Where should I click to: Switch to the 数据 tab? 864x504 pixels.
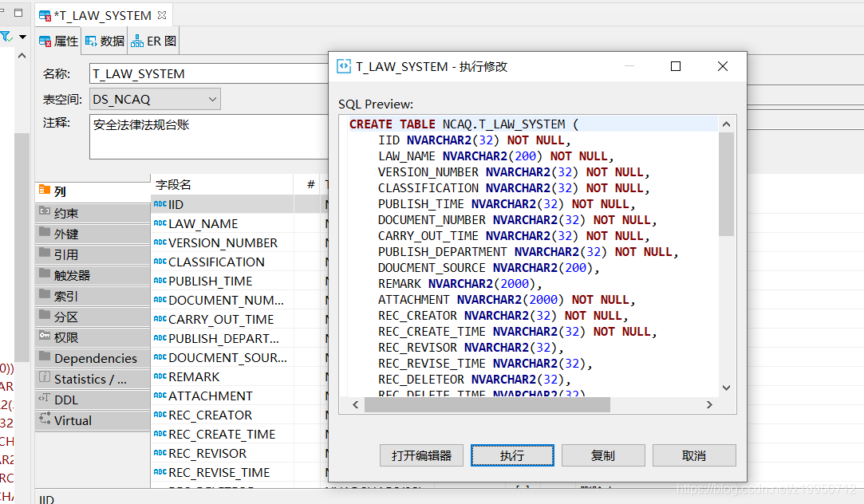(x=105, y=41)
